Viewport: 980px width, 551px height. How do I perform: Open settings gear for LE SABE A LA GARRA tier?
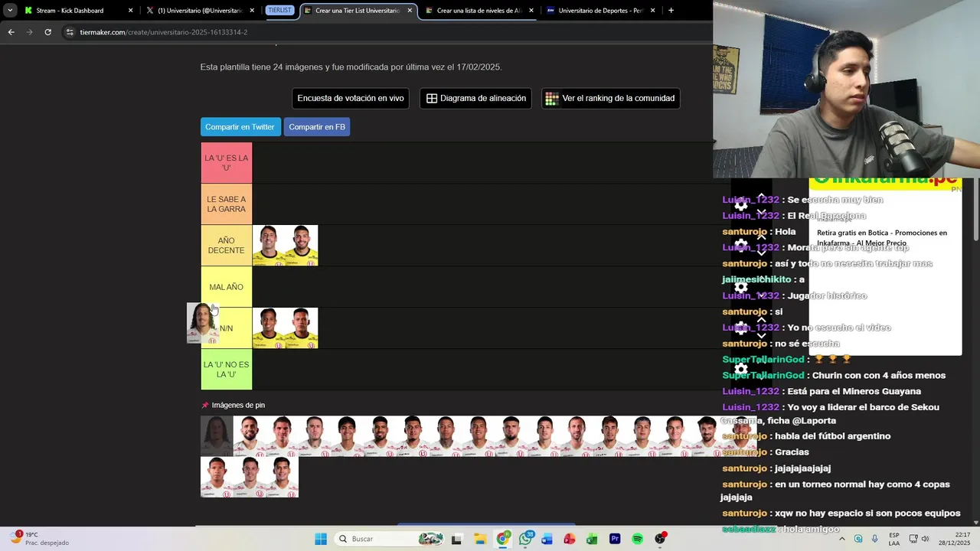point(741,205)
